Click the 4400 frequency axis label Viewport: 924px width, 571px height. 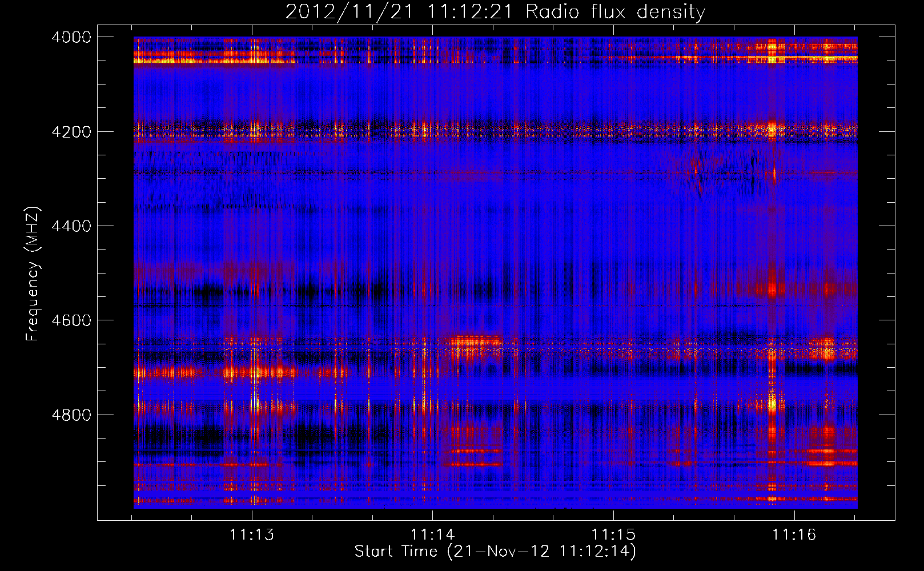click(x=71, y=226)
